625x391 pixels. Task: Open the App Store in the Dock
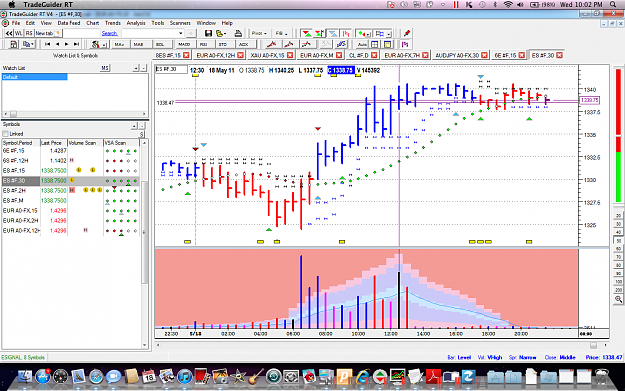[x=43, y=376]
